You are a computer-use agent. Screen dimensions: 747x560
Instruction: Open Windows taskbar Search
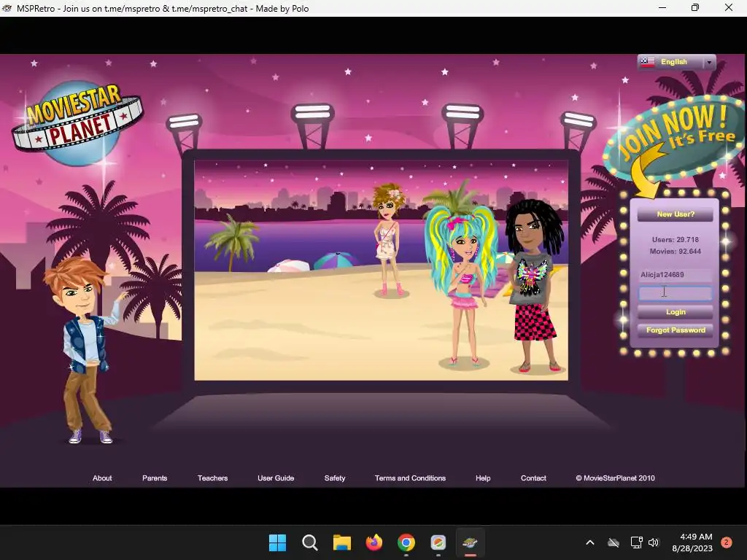(x=309, y=542)
